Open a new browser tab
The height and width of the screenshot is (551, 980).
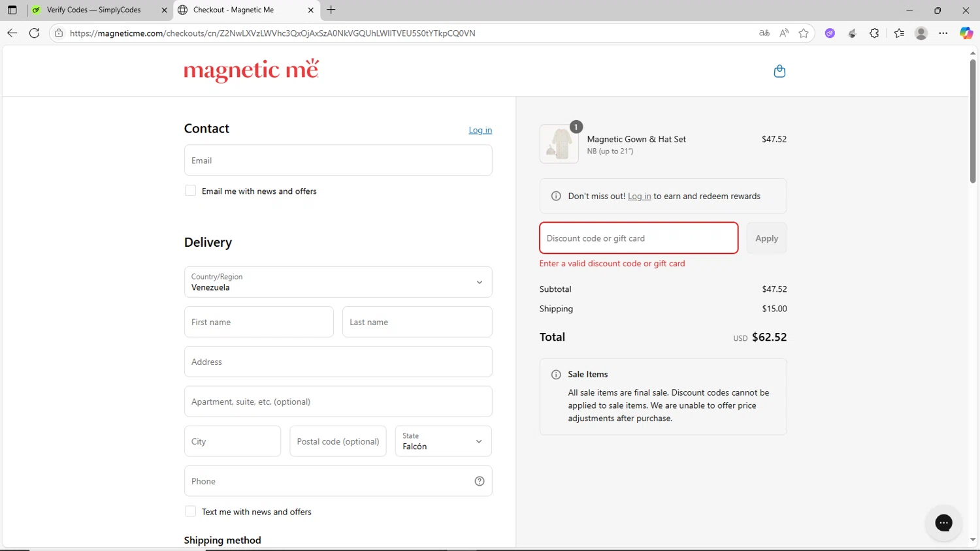click(x=331, y=10)
